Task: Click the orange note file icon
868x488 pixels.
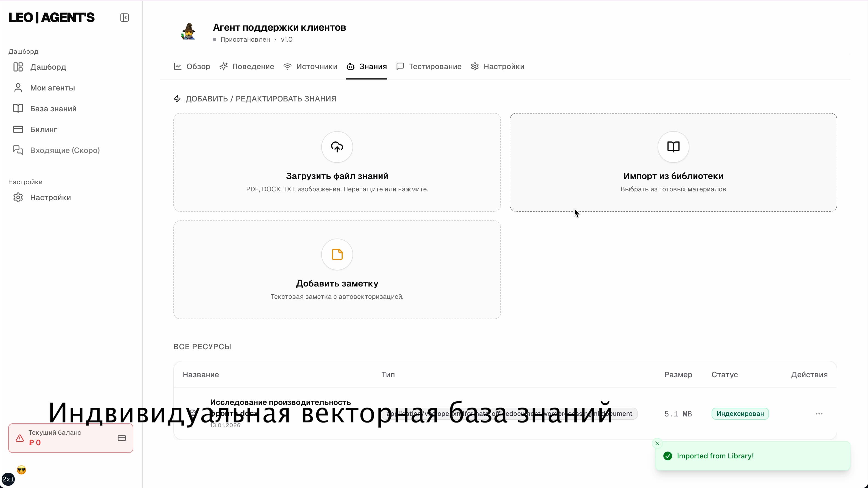Action: 337,254
